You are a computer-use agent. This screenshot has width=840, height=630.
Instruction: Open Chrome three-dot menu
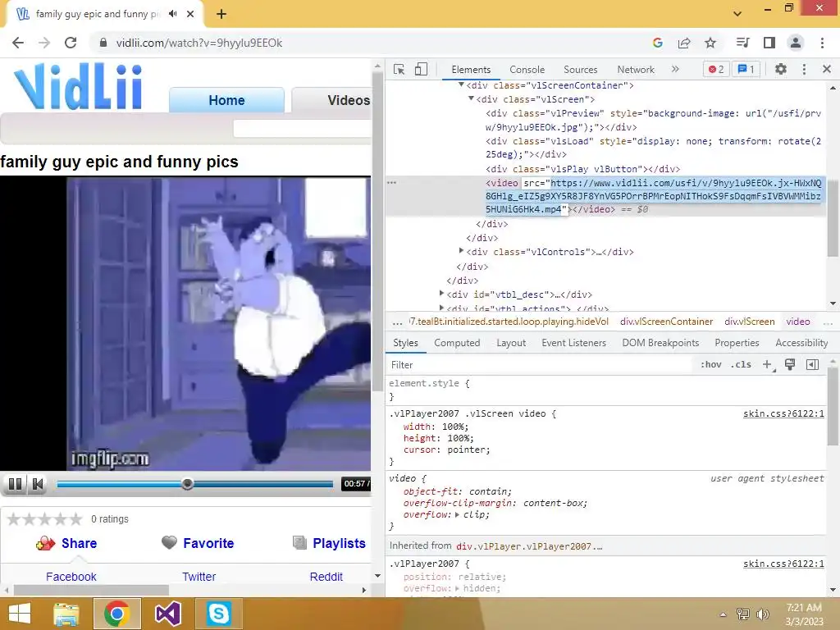pos(822,43)
